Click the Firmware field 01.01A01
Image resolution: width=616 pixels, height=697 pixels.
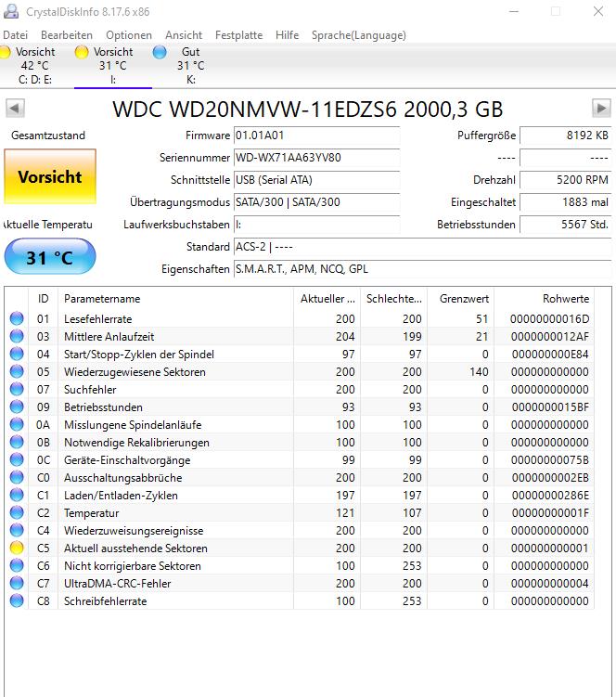click(x=317, y=136)
